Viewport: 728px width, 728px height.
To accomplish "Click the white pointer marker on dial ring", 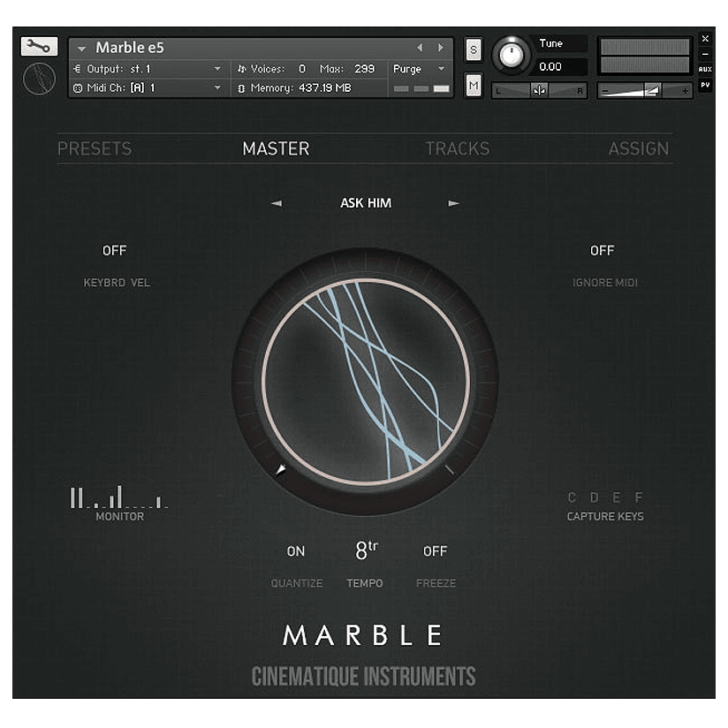I will (280, 470).
